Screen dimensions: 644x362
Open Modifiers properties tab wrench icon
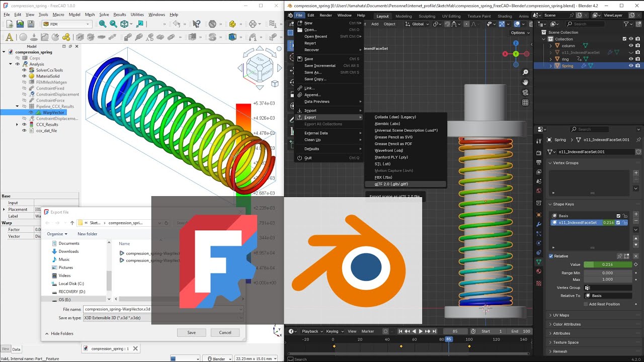[x=539, y=224]
